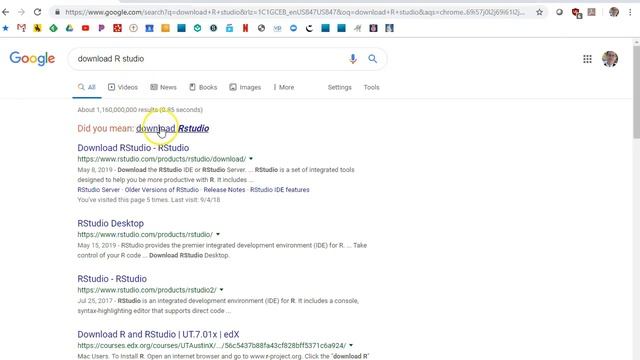Open search Tools

[x=371, y=87]
